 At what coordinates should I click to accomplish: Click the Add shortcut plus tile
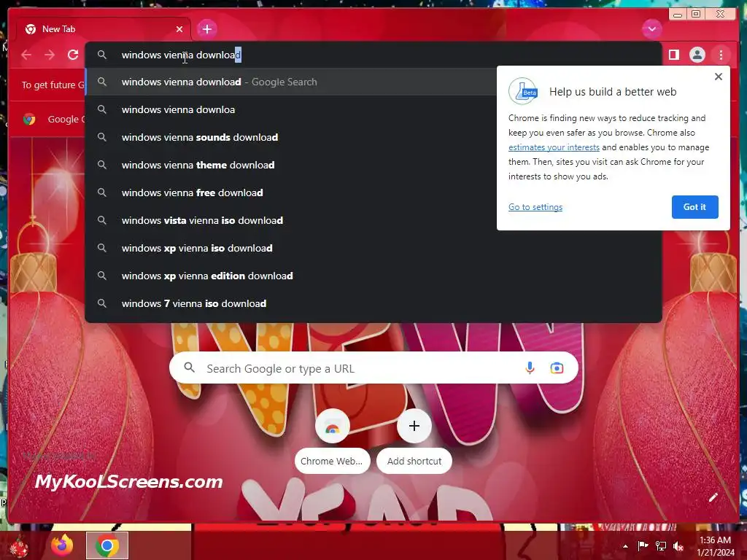click(414, 426)
